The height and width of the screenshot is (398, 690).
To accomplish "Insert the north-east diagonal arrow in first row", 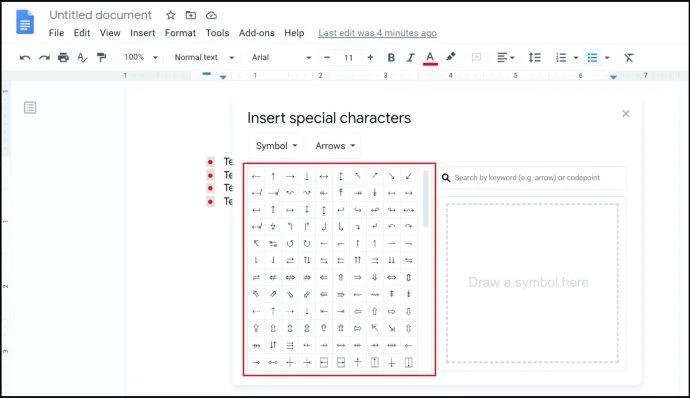I will [374, 177].
